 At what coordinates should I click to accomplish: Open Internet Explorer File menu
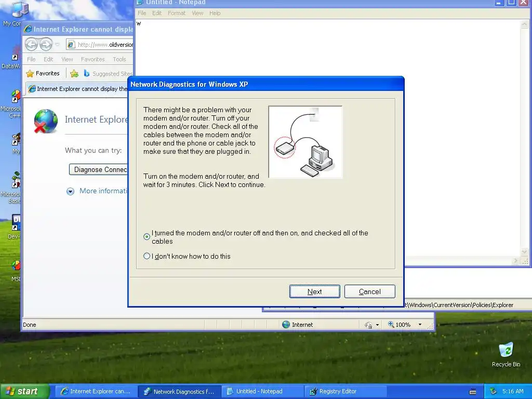click(31, 59)
